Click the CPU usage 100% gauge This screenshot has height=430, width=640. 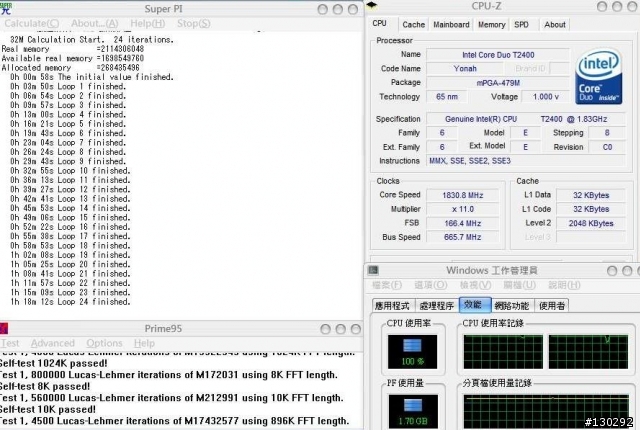coord(412,352)
